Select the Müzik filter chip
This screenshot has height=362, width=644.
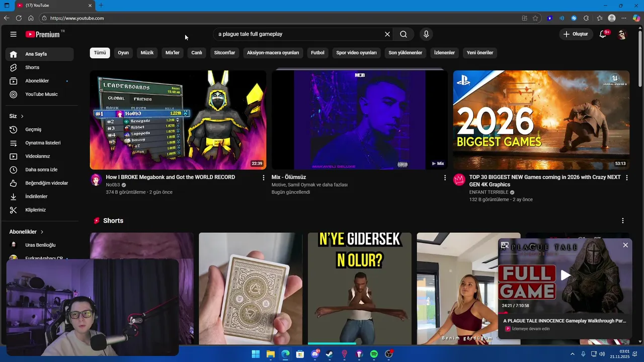(x=147, y=52)
